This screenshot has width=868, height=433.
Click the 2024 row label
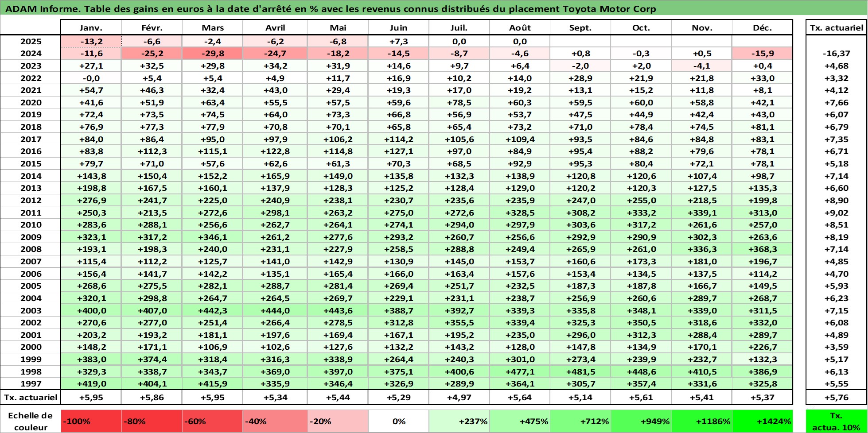[x=31, y=53]
